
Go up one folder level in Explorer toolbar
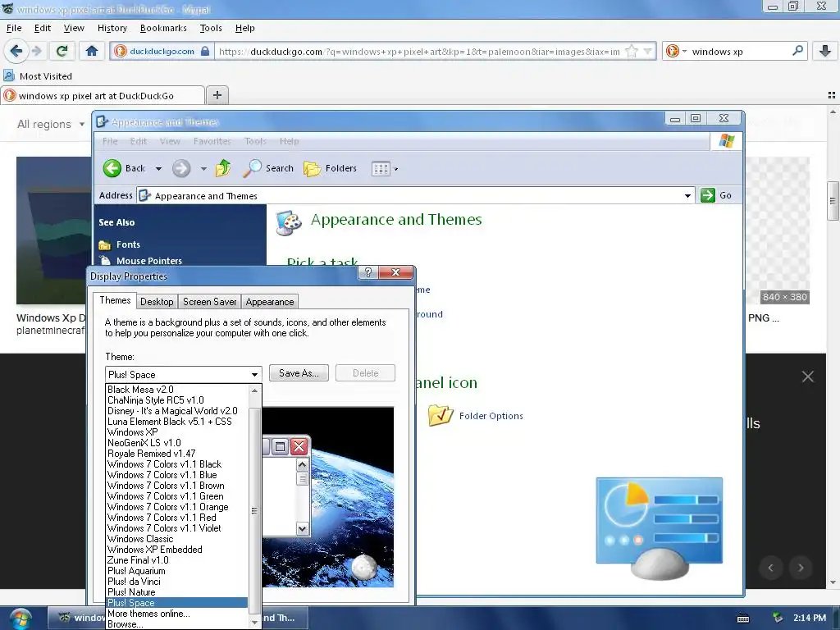[223, 168]
